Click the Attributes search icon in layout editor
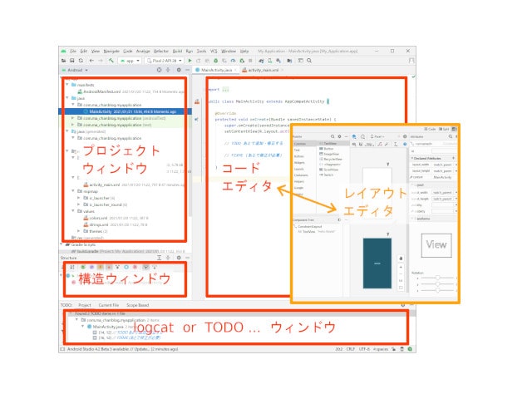The width and height of the screenshot is (532, 399). (x=451, y=136)
